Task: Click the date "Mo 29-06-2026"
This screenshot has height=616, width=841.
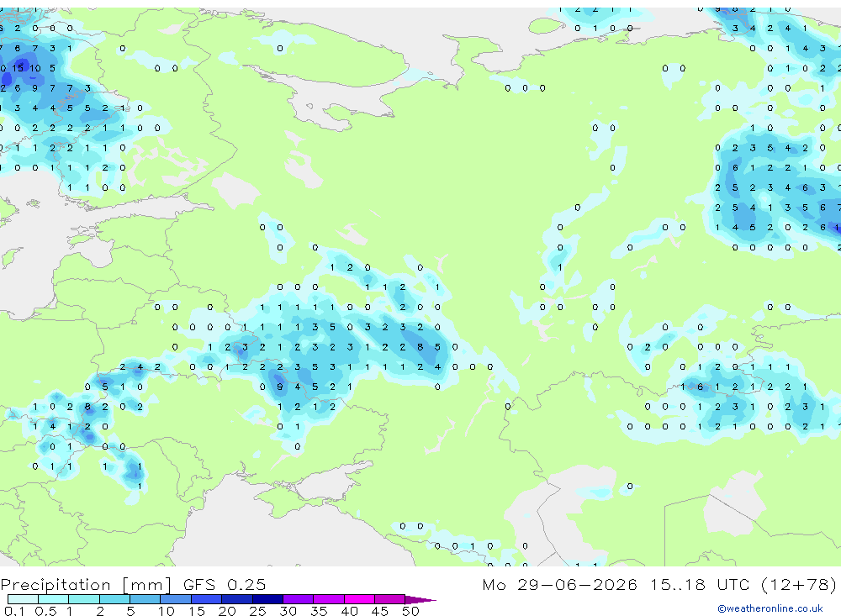Action: tap(560, 584)
